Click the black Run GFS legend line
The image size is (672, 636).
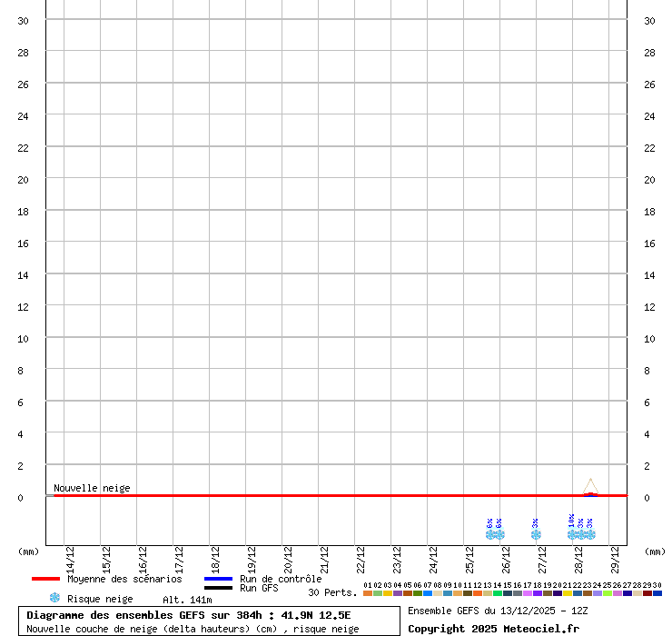pyautogui.click(x=218, y=588)
